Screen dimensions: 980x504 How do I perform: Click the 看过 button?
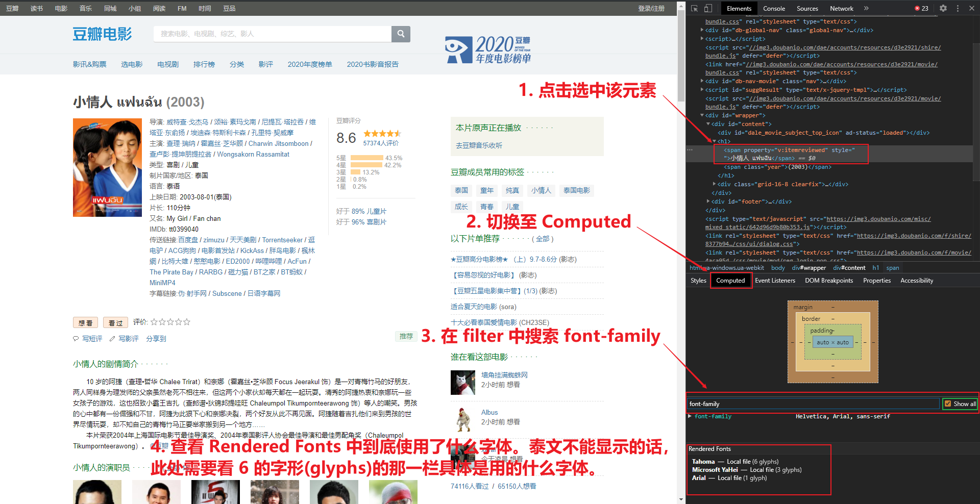click(115, 323)
